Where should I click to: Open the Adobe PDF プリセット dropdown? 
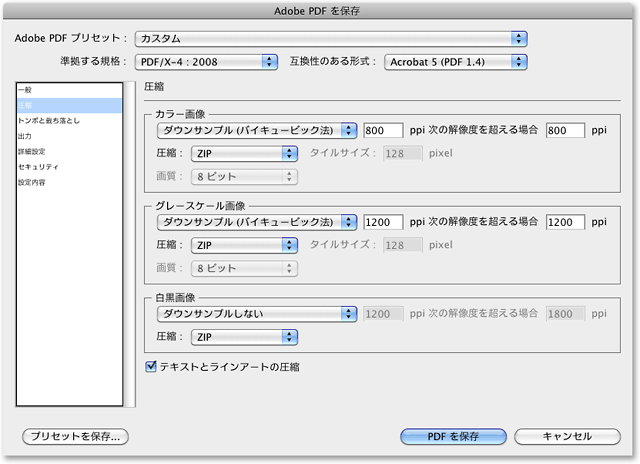[x=331, y=38]
